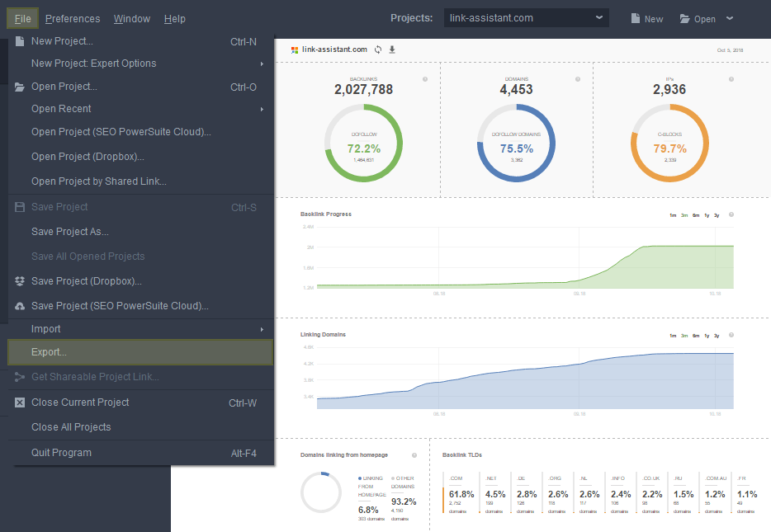Select 3m range for Backlink Progress

684,215
